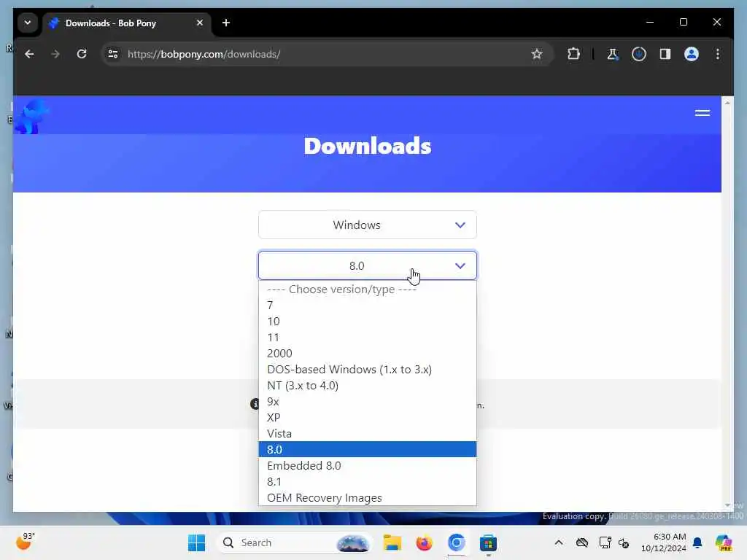Open the Windows Start menu
The width and height of the screenshot is (747, 560).
pyautogui.click(x=196, y=542)
